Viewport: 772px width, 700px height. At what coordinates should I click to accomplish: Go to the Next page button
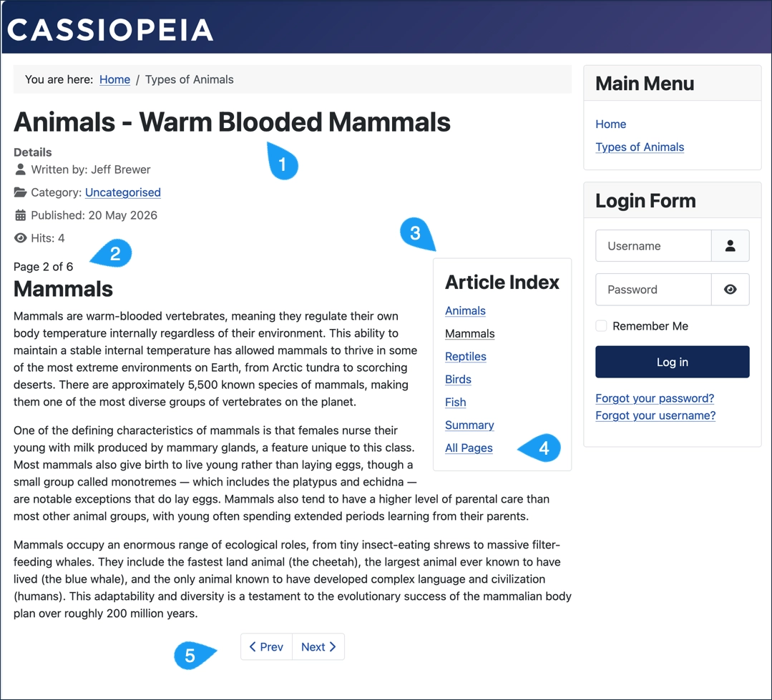(x=318, y=647)
